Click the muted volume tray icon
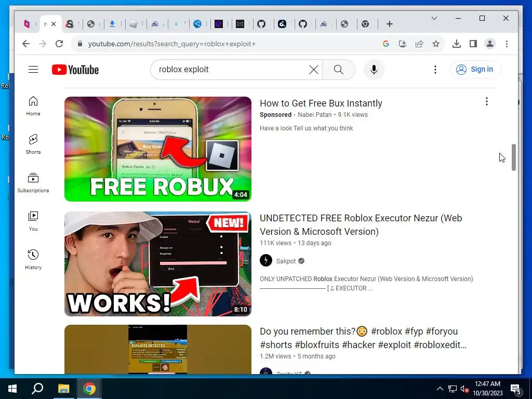The image size is (532, 399). click(464, 389)
